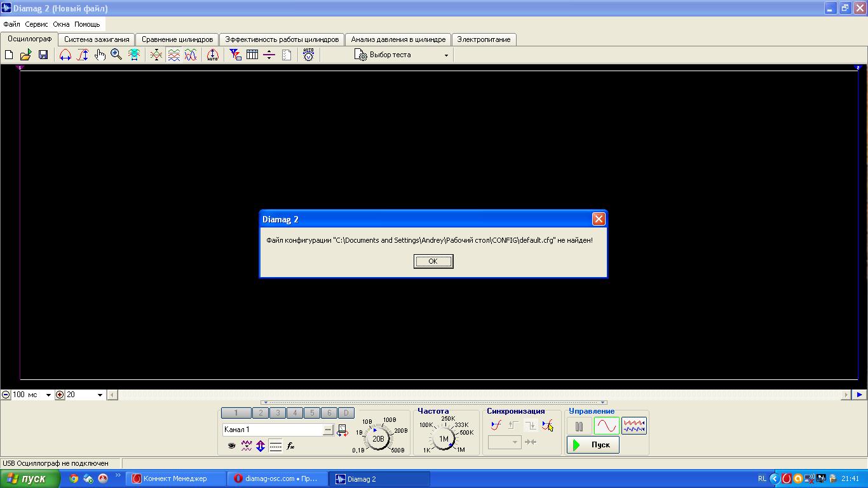Switch to Электропитание tab
The width and height of the screenshot is (868, 488).
(x=484, y=39)
